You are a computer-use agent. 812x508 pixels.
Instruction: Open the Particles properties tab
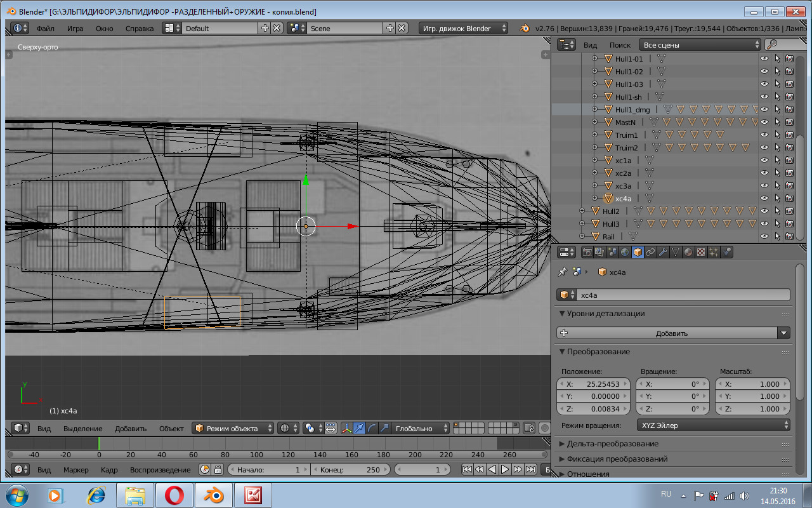pyautogui.click(x=714, y=252)
